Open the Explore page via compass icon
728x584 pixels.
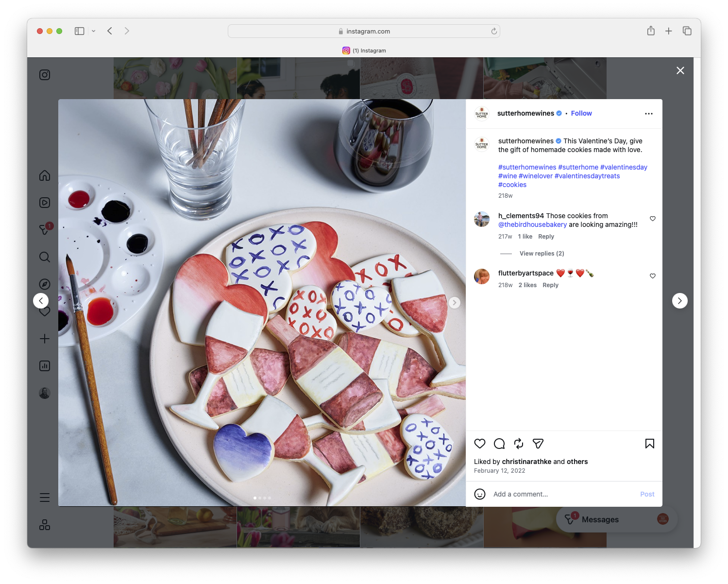tap(44, 284)
